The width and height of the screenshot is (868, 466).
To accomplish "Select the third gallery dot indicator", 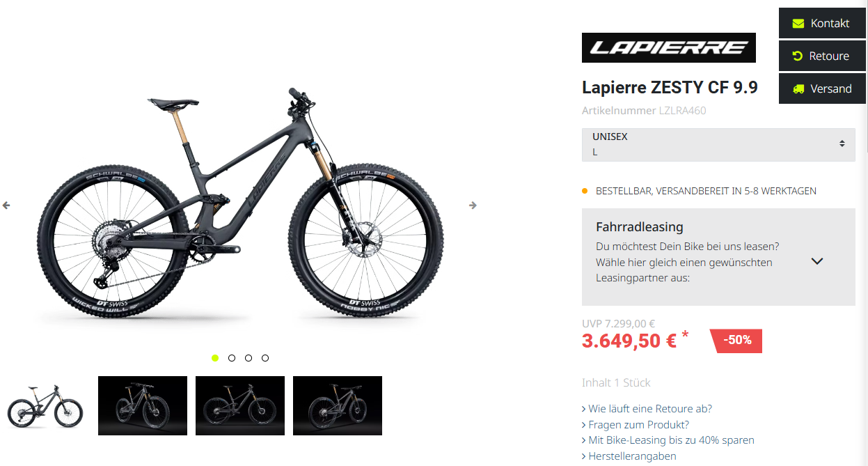I will 248,358.
